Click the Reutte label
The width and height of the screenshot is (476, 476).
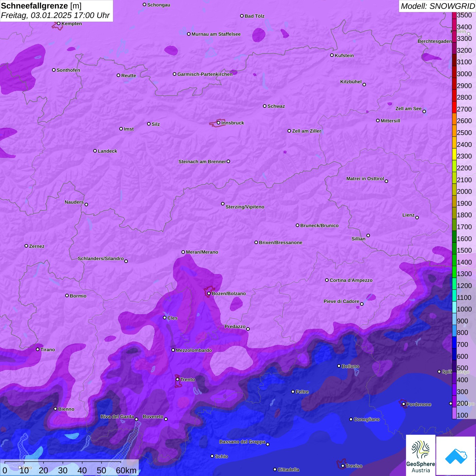tap(129, 75)
